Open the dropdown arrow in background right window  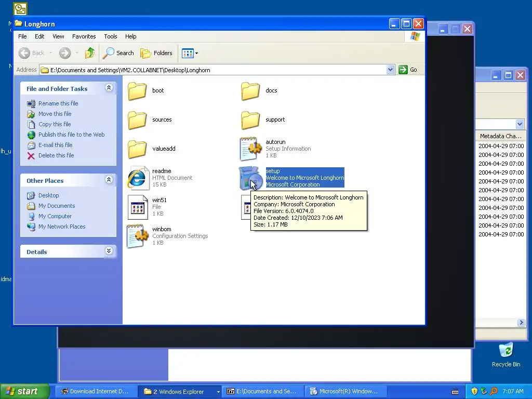(520, 124)
